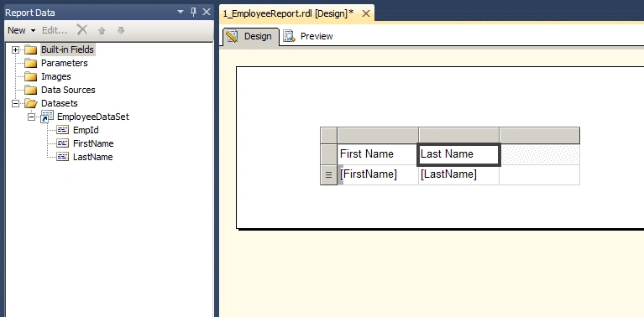
Task: Collapse the EmployeeDataSet node
Action: pos(32,117)
